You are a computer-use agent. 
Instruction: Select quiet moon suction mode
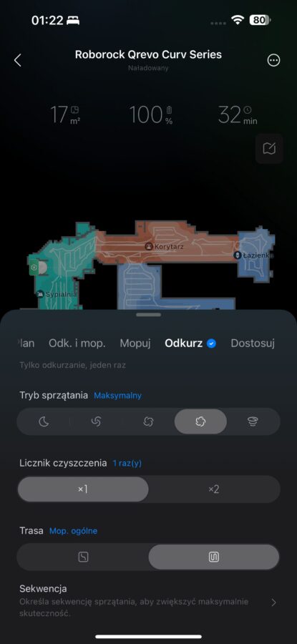point(44,421)
